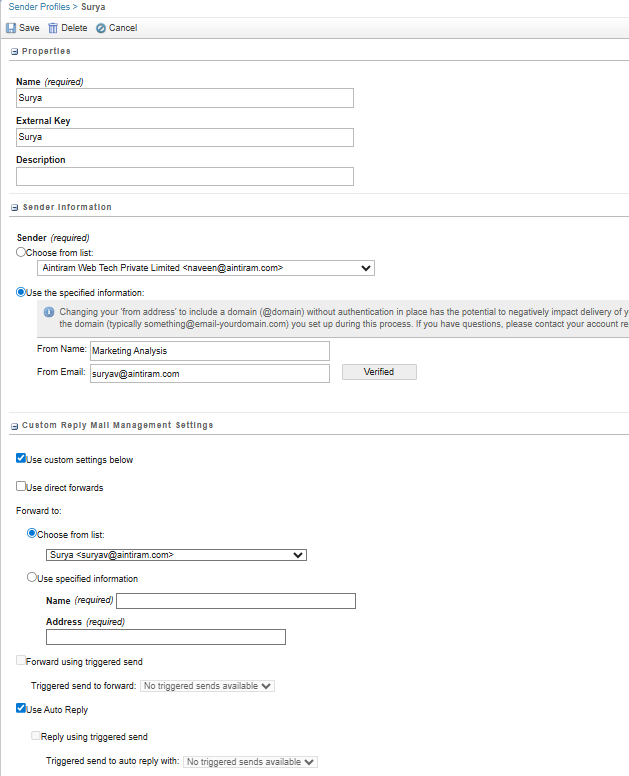
Task: Collapse the Sender Information section
Action: click(x=14, y=207)
